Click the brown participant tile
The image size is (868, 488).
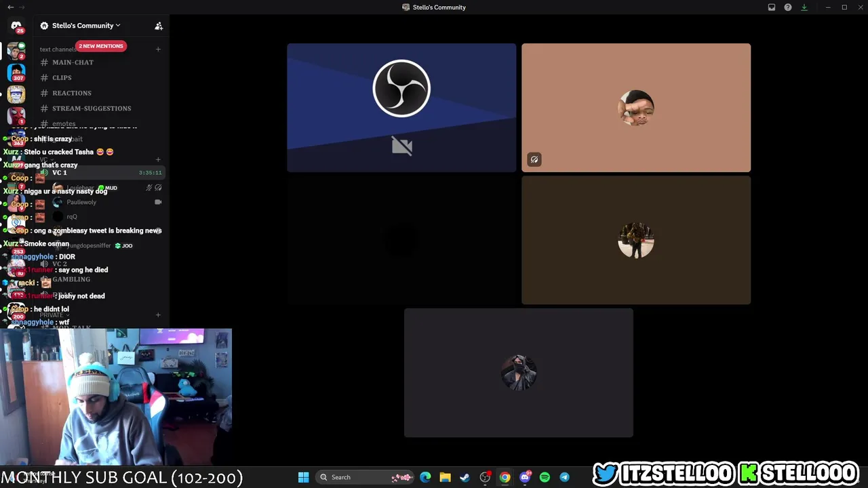coord(636,240)
